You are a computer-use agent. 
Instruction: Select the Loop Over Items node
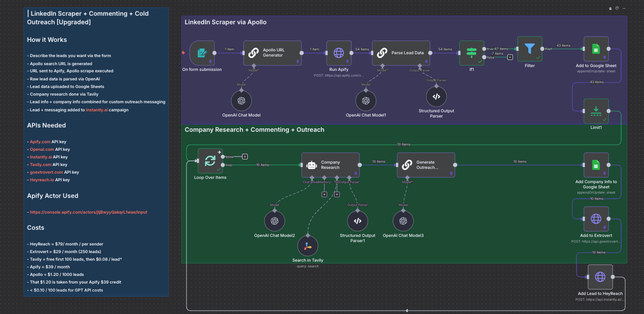pyautogui.click(x=210, y=161)
